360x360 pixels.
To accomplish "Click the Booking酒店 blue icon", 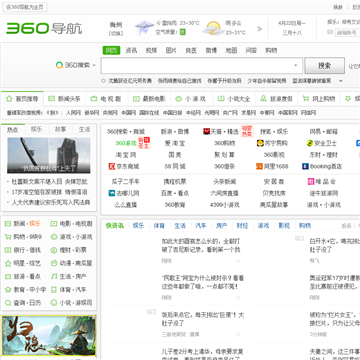I will point(305,166).
